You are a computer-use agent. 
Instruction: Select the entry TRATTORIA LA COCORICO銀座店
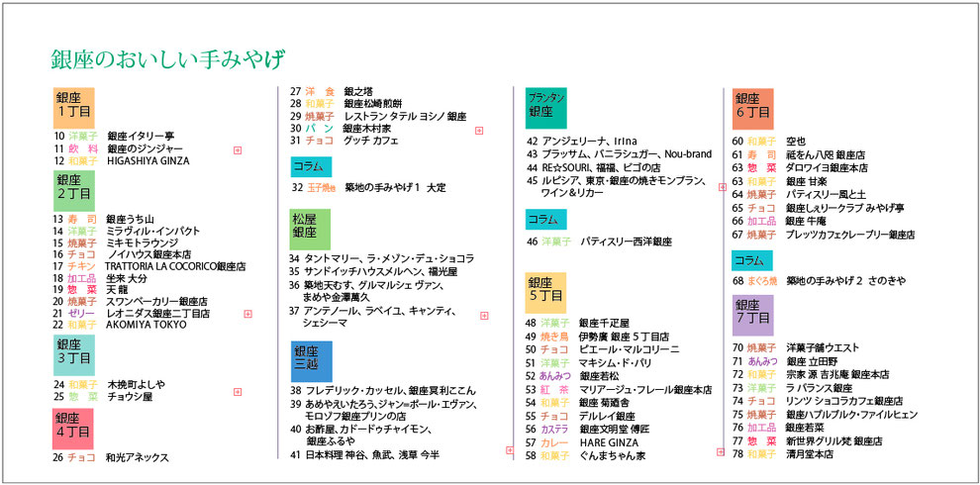click(x=175, y=266)
